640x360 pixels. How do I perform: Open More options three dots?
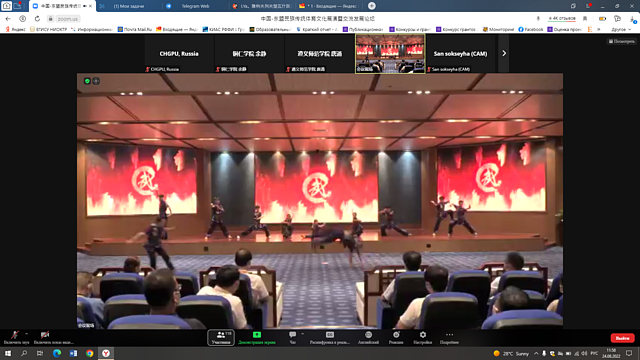click(x=449, y=338)
